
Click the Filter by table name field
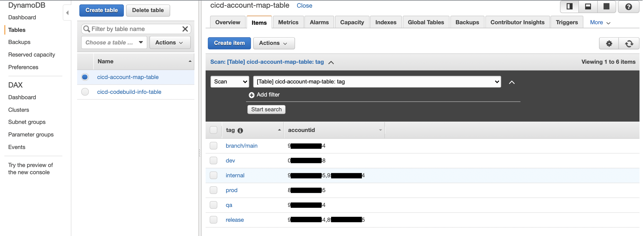(x=136, y=29)
